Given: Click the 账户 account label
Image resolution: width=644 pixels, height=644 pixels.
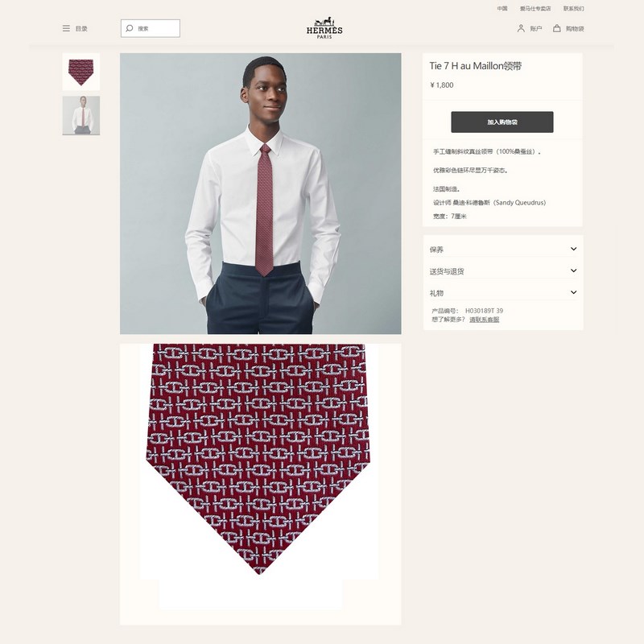Looking at the screenshot, I should coord(535,28).
